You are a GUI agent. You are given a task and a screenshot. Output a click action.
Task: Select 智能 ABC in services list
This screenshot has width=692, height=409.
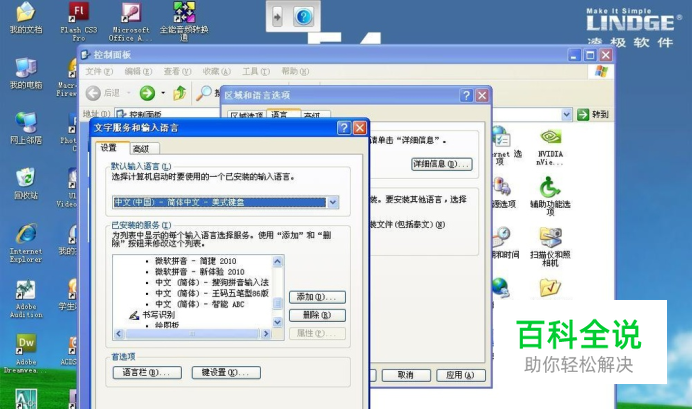[x=199, y=304]
